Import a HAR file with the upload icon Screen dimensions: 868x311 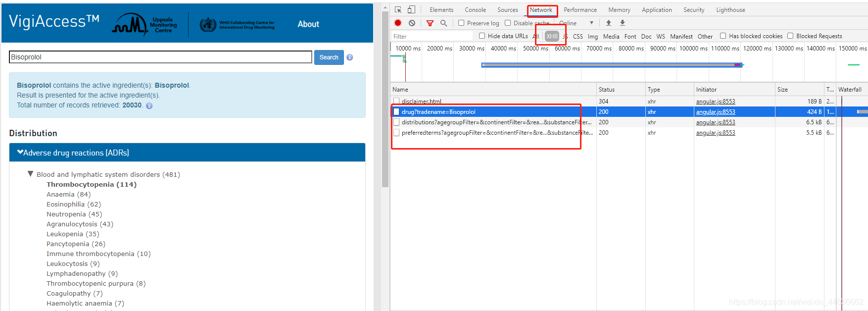click(x=609, y=23)
